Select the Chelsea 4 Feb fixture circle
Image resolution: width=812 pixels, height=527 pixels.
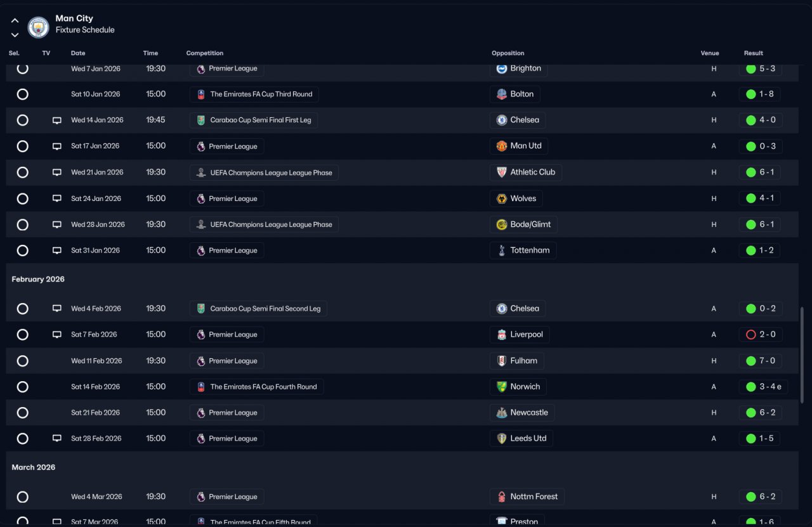point(23,309)
